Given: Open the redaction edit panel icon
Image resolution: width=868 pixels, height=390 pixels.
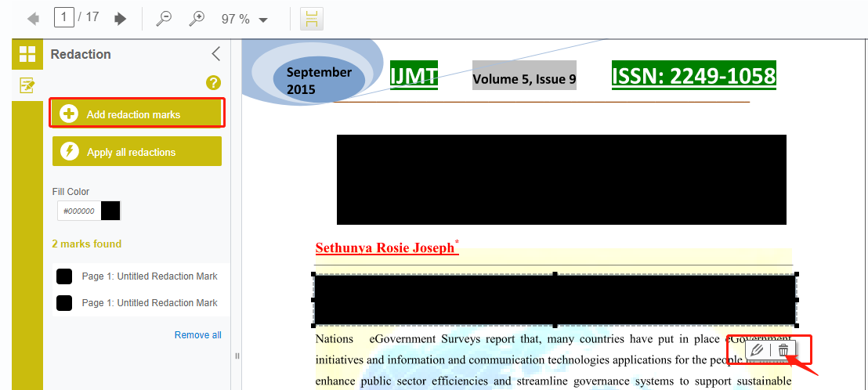Looking at the screenshot, I should tap(27, 85).
